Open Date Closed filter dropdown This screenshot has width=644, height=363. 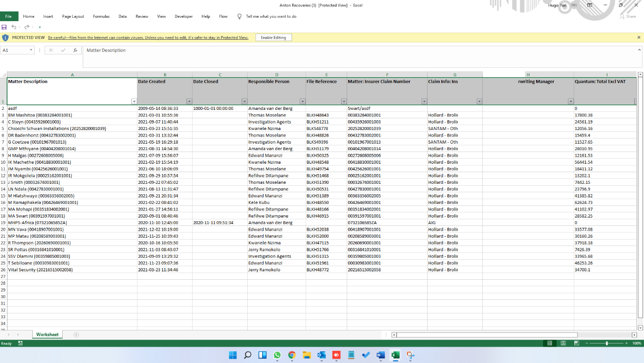244,102
